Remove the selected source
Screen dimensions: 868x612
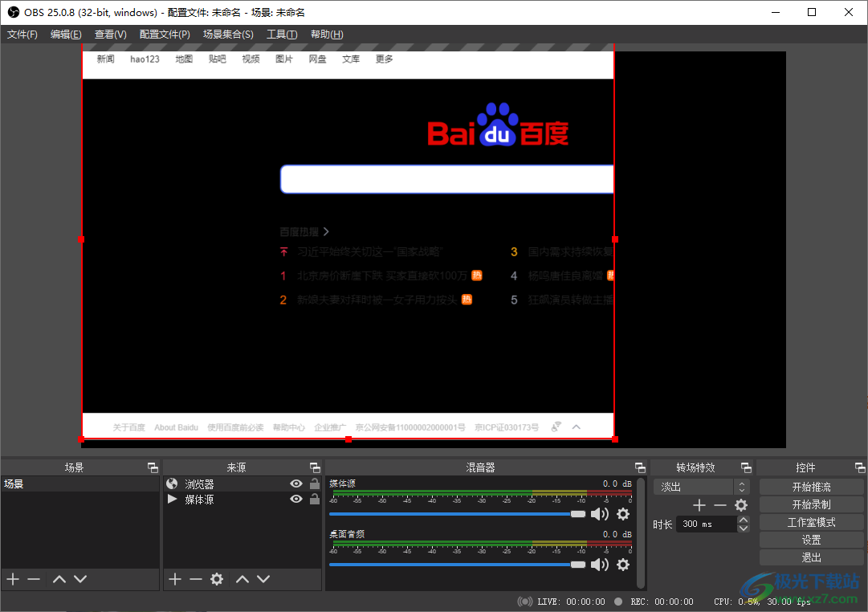[x=195, y=579]
